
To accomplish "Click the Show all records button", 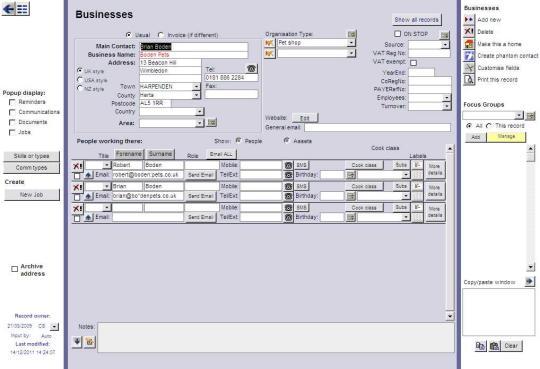I will [417, 20].
